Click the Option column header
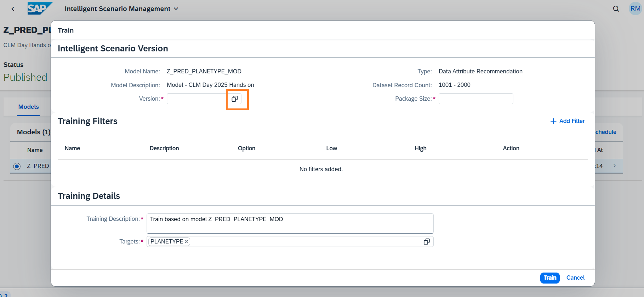This screenshot has width=644, height=297. (246, 148)
